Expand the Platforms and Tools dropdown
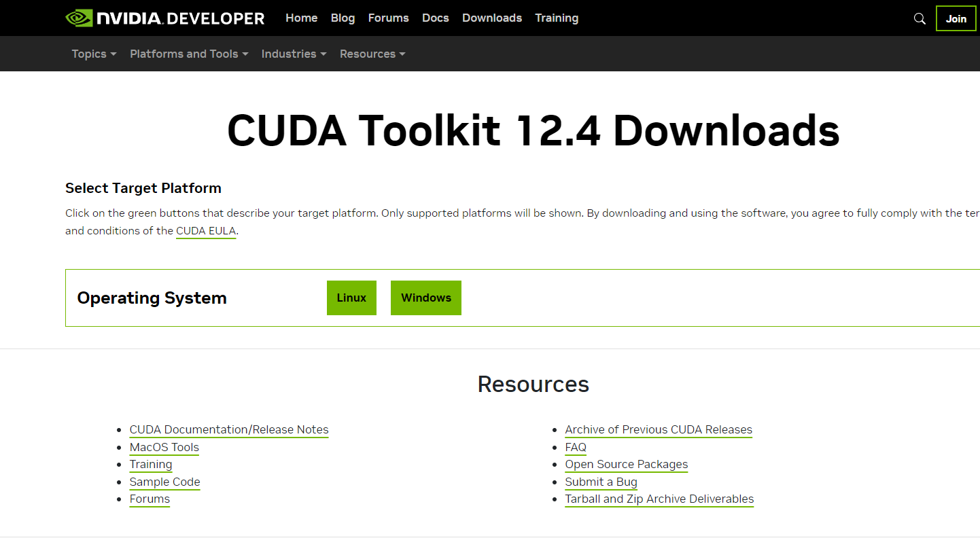The width and height of the screenshot is (980, 553). click(189, 54)
